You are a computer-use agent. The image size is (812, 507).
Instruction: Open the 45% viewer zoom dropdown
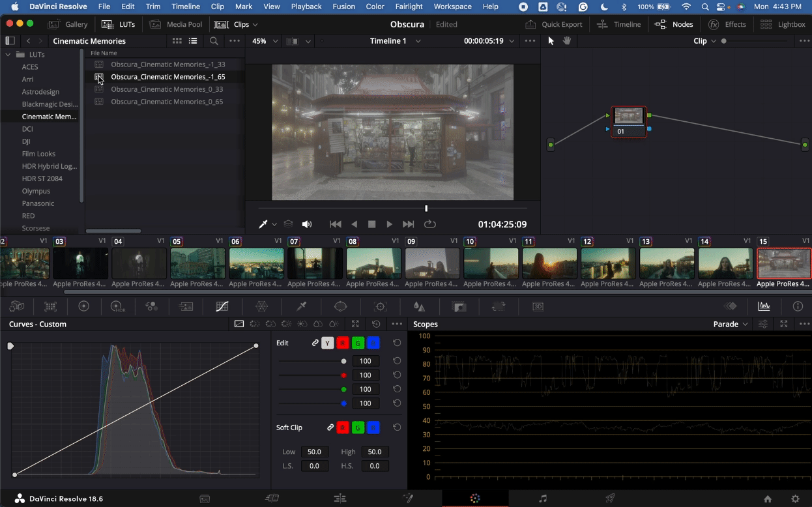(265, 41)
